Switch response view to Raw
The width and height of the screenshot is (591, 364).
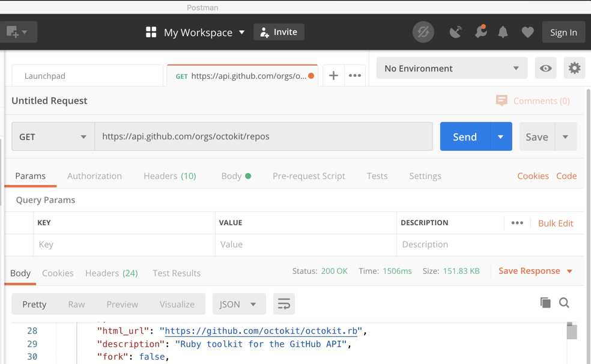click(76, 304)
